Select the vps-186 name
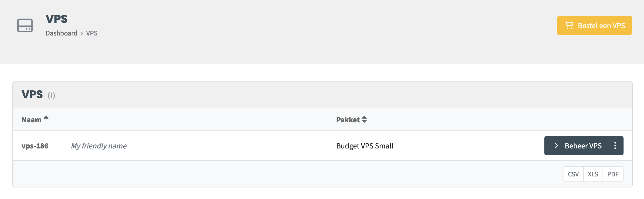The width and height of the screenshot is (644, 199). pyautogui.click(x=35, y=146)
